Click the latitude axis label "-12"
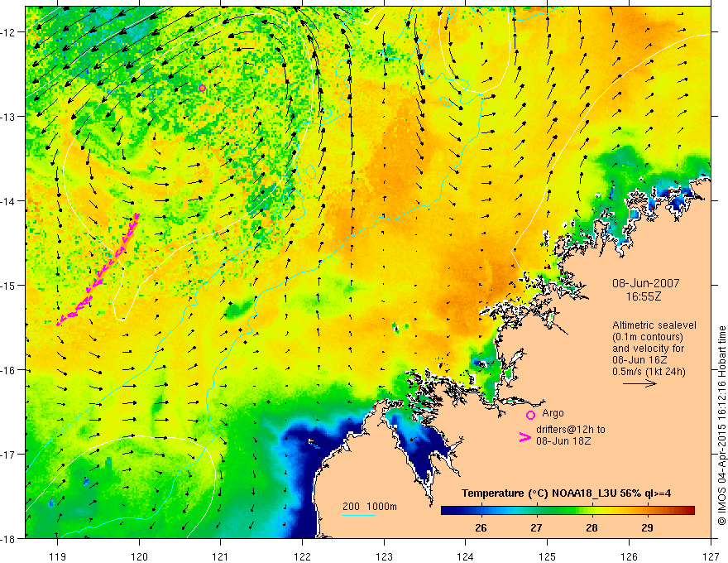The height and width of the screenshot is (563, 728). pyautogui.click(x=9, y=32)
